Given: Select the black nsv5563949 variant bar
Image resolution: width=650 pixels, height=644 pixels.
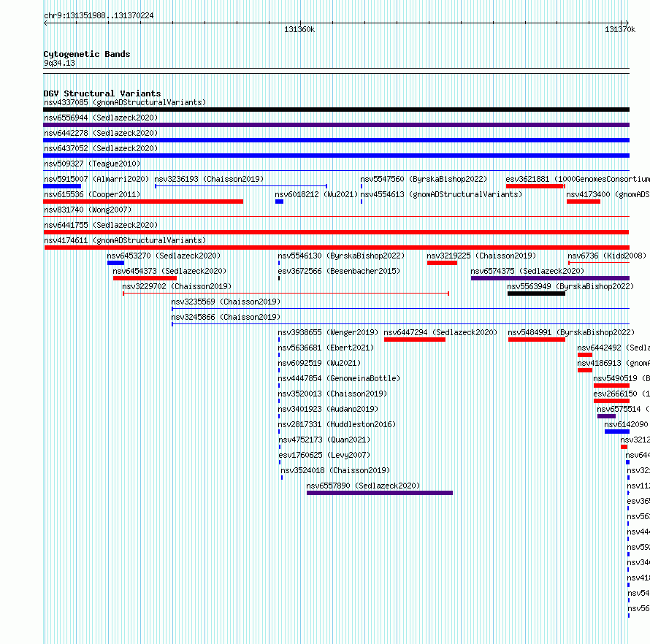Looking at the screenshot, I should tap(536, 294).
